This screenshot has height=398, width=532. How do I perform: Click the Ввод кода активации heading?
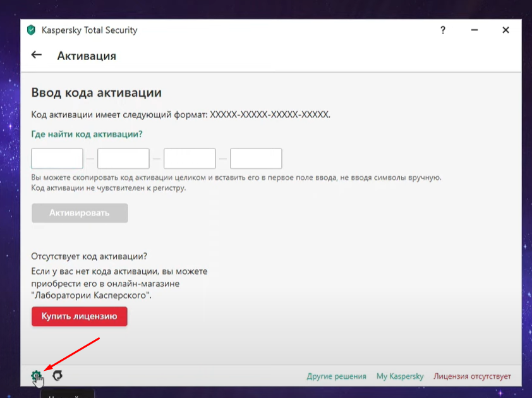(97, 93)
